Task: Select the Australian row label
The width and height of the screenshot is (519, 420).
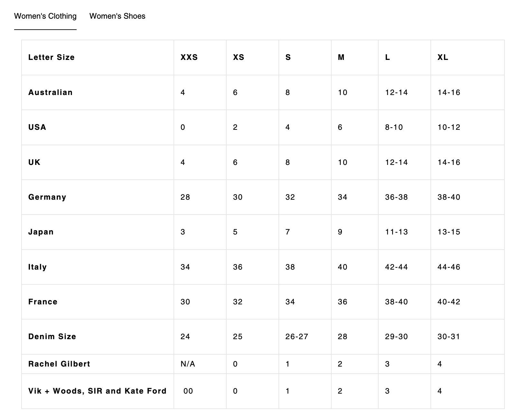Action: pos(51,92)
